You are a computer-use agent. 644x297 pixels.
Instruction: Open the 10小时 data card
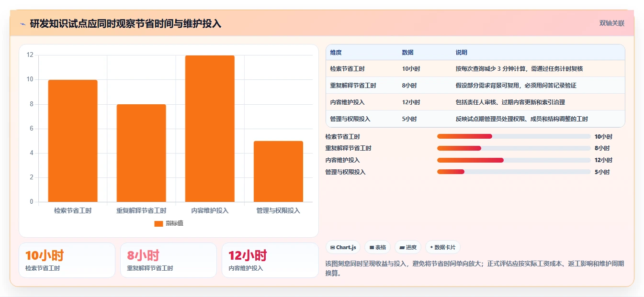pyautogui.click(x=67, y=260)
